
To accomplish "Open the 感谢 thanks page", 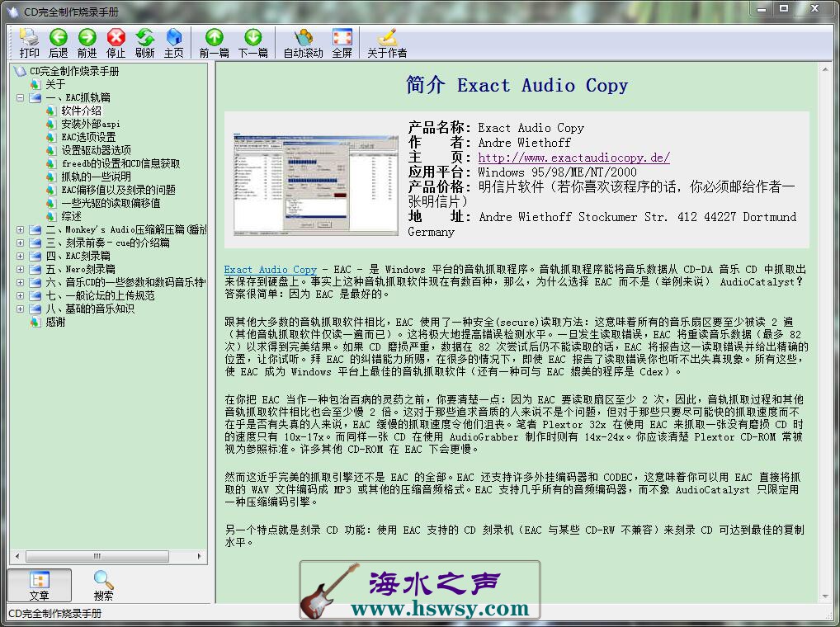I will (x=55, y=322).
